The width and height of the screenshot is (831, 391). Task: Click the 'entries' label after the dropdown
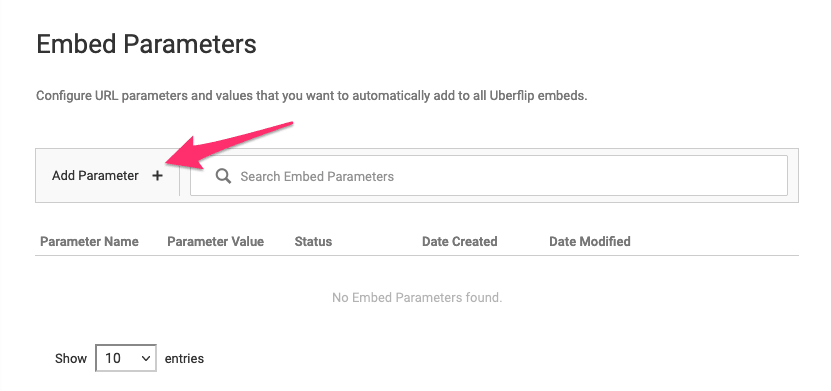pyautogui.click(x=184, y=359)
